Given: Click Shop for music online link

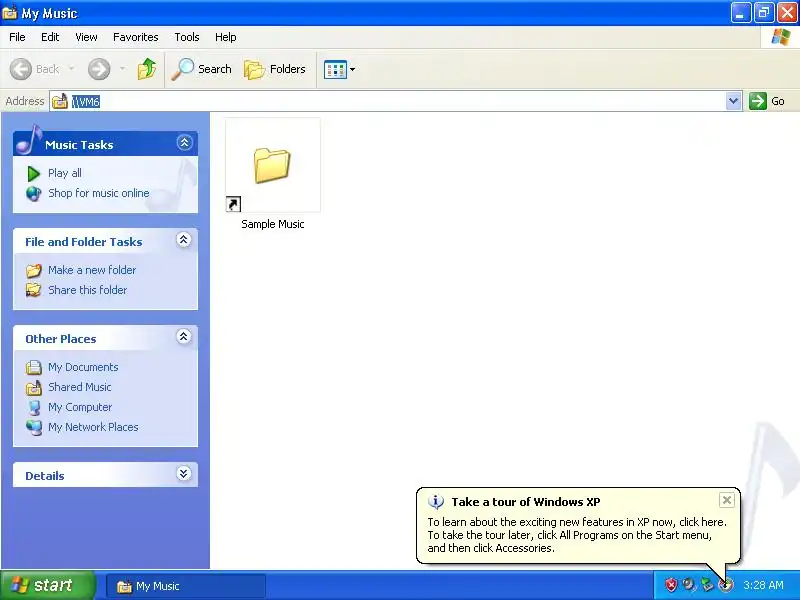Looking at the screenshot, I should click(x=98, y=193).
